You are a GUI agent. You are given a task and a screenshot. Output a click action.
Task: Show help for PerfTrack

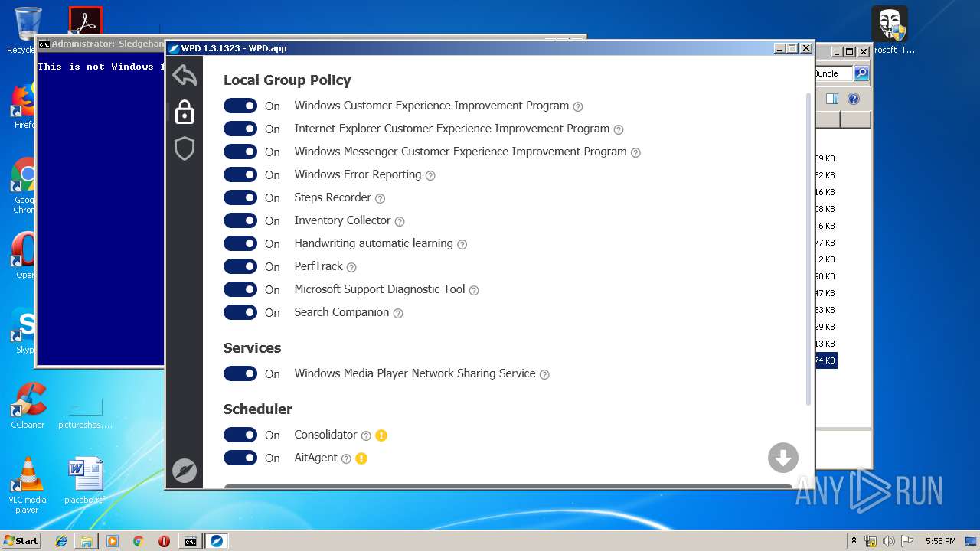pos(351,267)
